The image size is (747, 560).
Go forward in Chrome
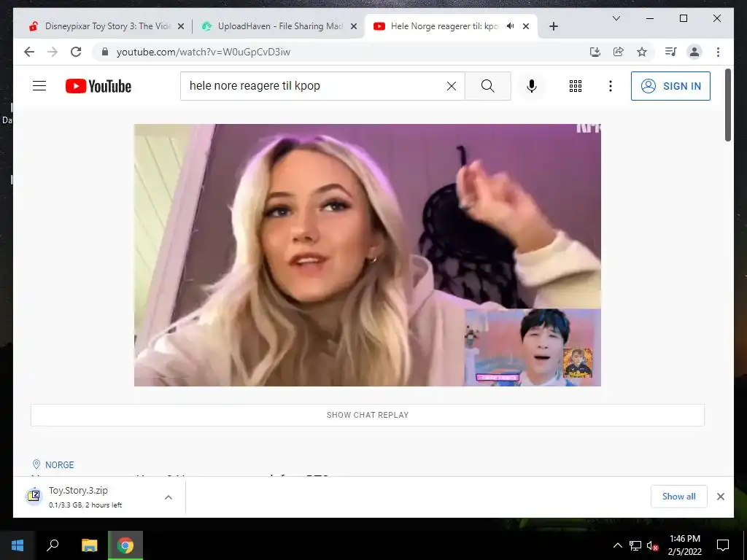click(x=53, y=52)
